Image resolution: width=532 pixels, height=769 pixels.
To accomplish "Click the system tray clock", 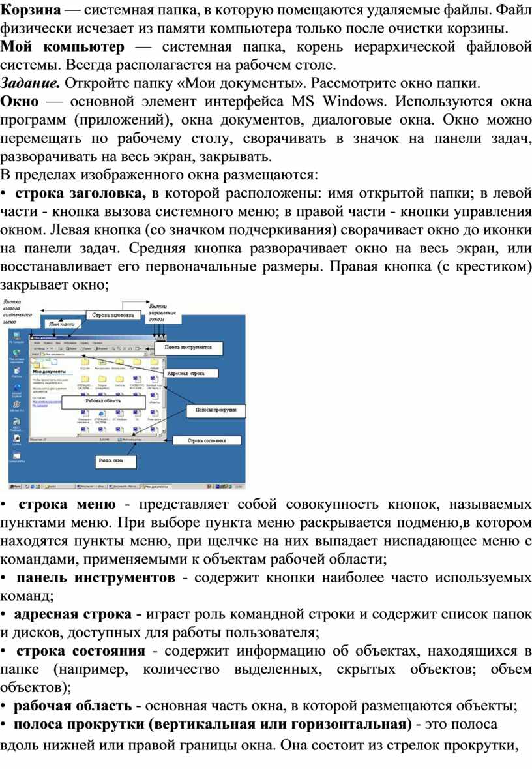I will click(x=239, y=487).
